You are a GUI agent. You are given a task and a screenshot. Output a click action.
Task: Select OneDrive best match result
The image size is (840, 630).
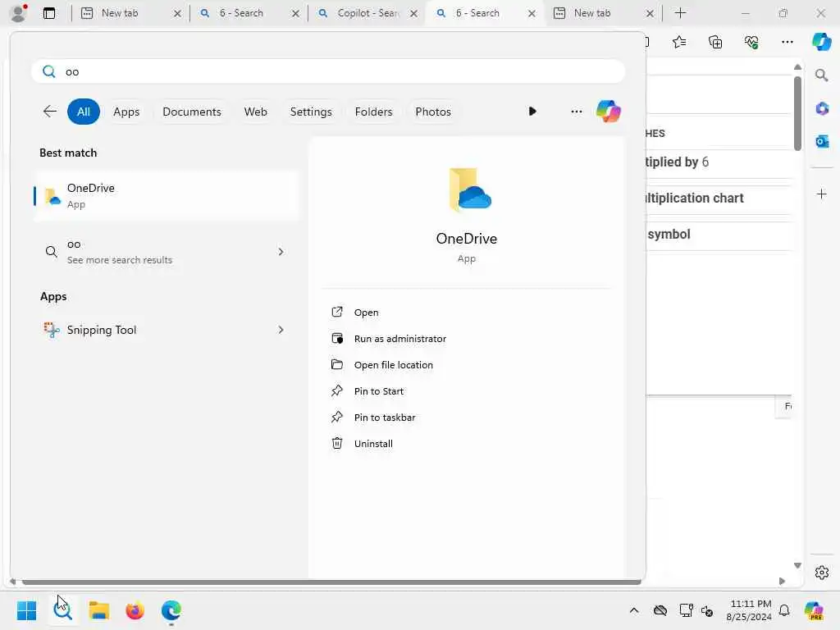166,195
